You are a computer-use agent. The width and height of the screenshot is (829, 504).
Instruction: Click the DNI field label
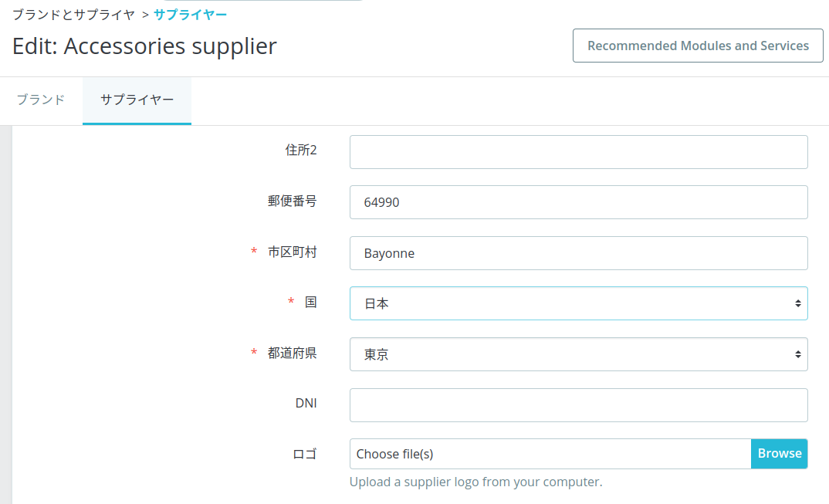point(306,404)
